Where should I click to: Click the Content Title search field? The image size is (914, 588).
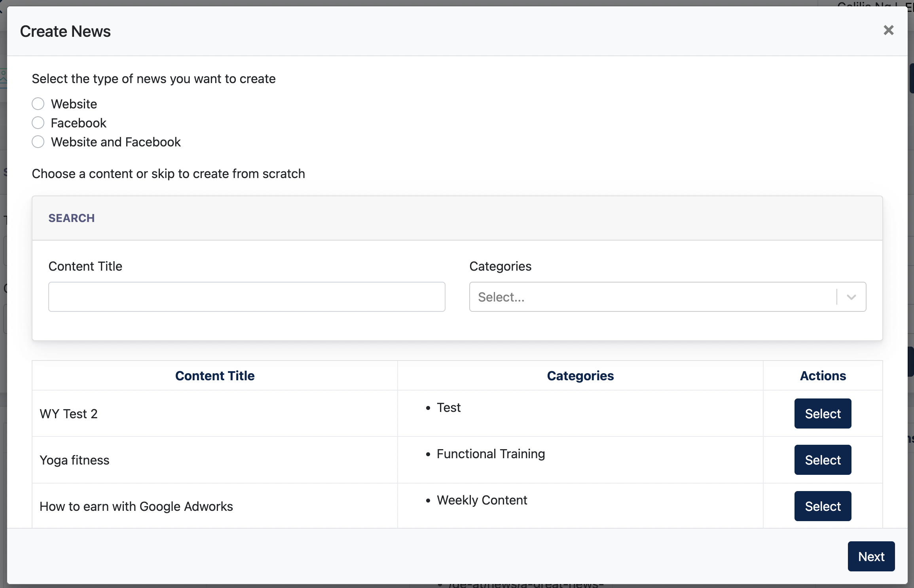click(x=247, y=297)
